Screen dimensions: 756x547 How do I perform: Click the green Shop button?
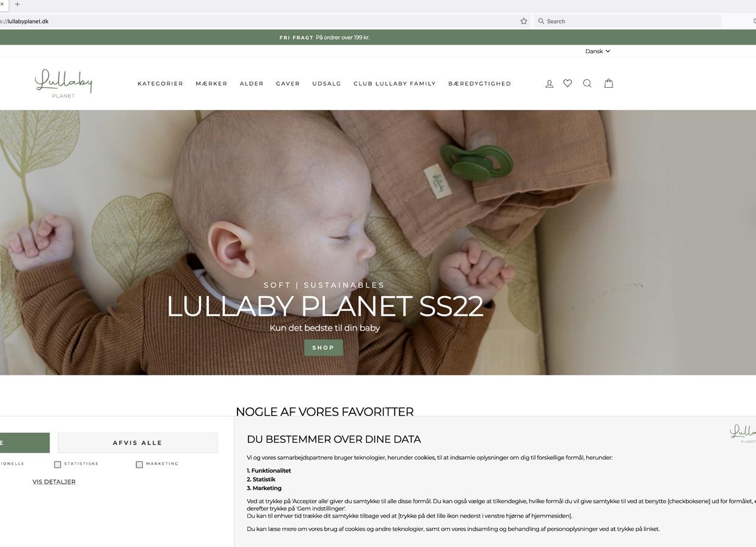point(324,348)
